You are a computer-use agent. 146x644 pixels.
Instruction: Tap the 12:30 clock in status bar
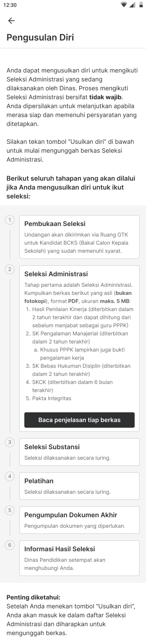(x=10, y=5)
